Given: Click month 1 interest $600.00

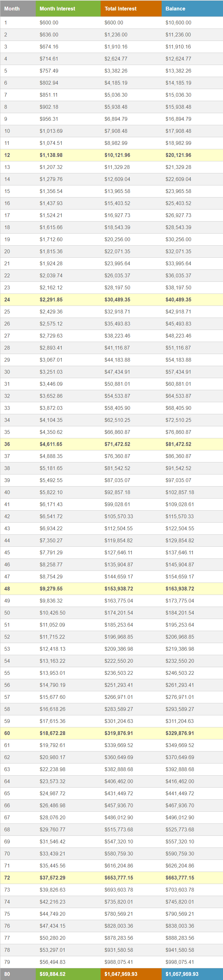Looking at the screenshot, I should pyautogui.click(x=49, y=23).
